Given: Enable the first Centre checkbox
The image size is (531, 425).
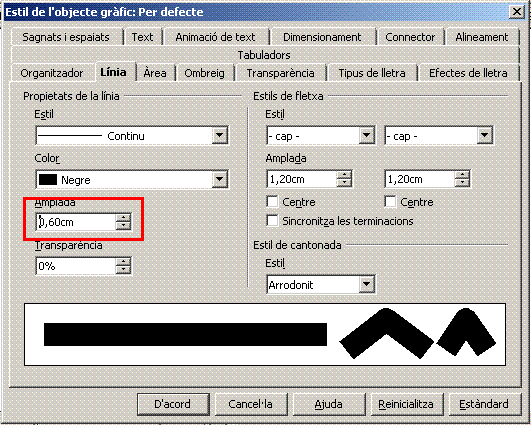Looking at the screenshot, I should pos(273,202).
